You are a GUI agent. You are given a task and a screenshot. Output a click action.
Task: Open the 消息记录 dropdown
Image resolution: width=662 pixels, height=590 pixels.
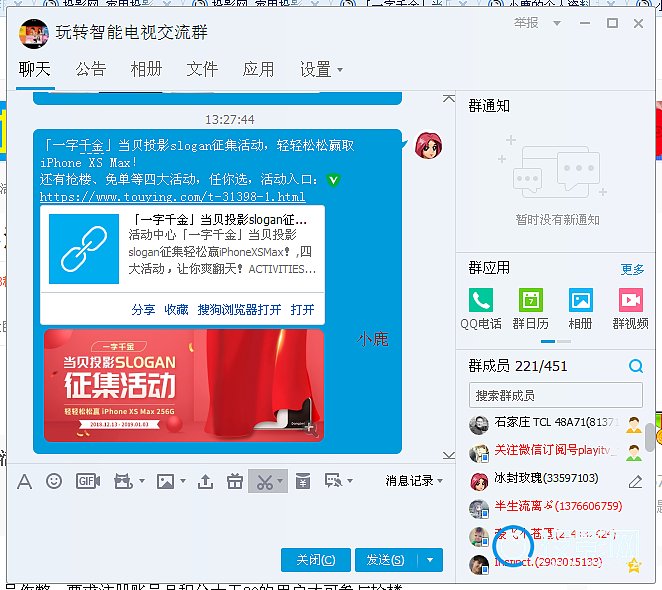[x=414, y=481]
